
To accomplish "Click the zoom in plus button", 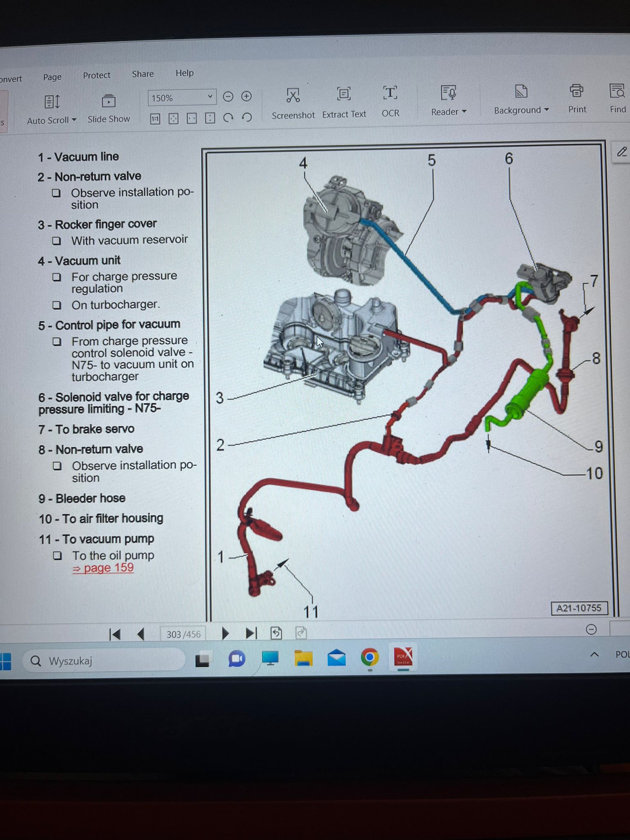I will coord(247,96).
